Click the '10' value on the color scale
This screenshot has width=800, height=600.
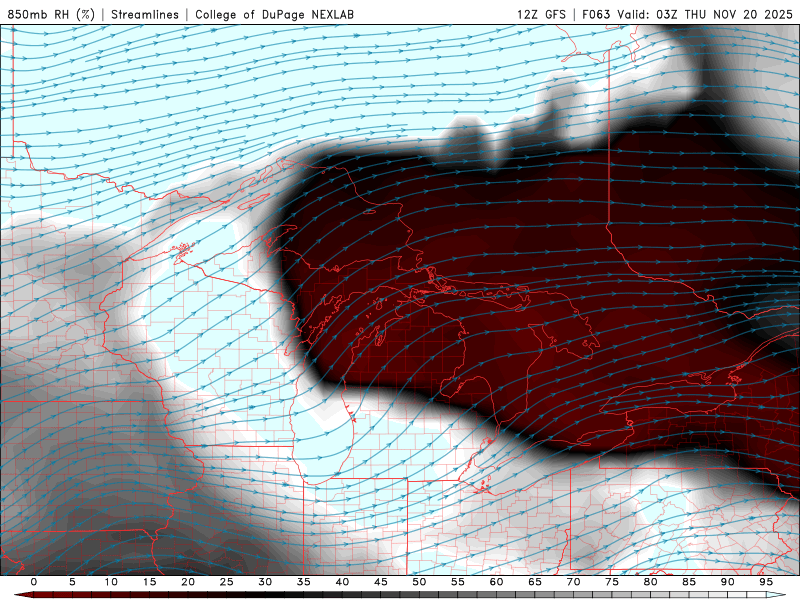tap(111, 582)
